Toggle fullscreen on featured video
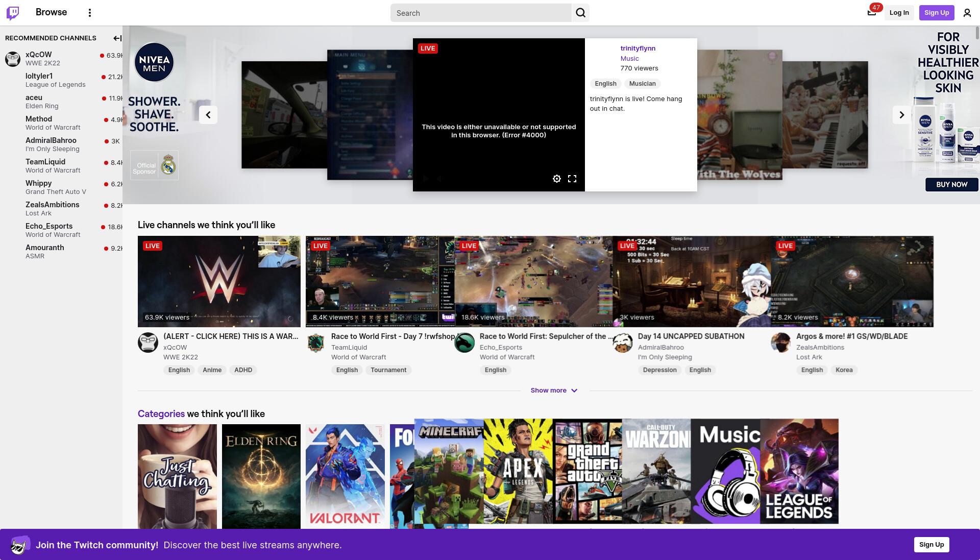Screen dimensions: 980x560 coord(572,179)
